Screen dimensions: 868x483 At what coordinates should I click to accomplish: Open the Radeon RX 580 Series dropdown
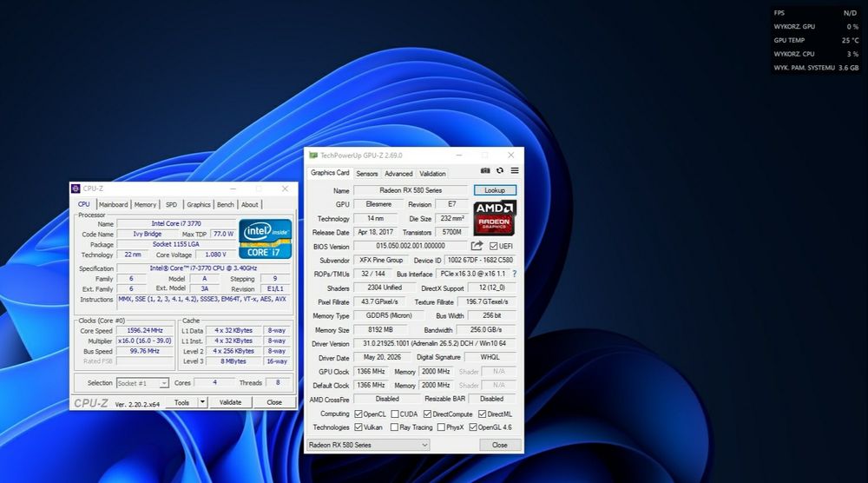tap(368, 445)
